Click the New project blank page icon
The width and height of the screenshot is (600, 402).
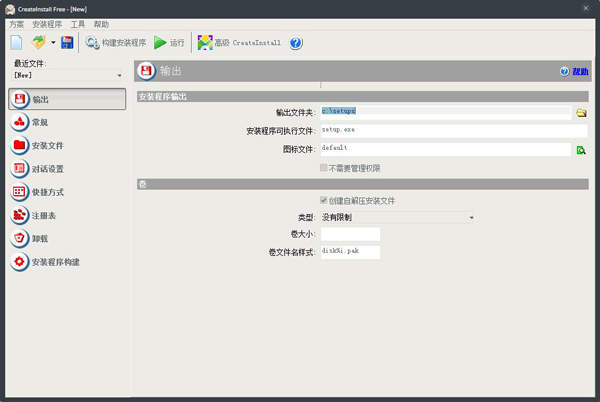click(x=16, y=42)
